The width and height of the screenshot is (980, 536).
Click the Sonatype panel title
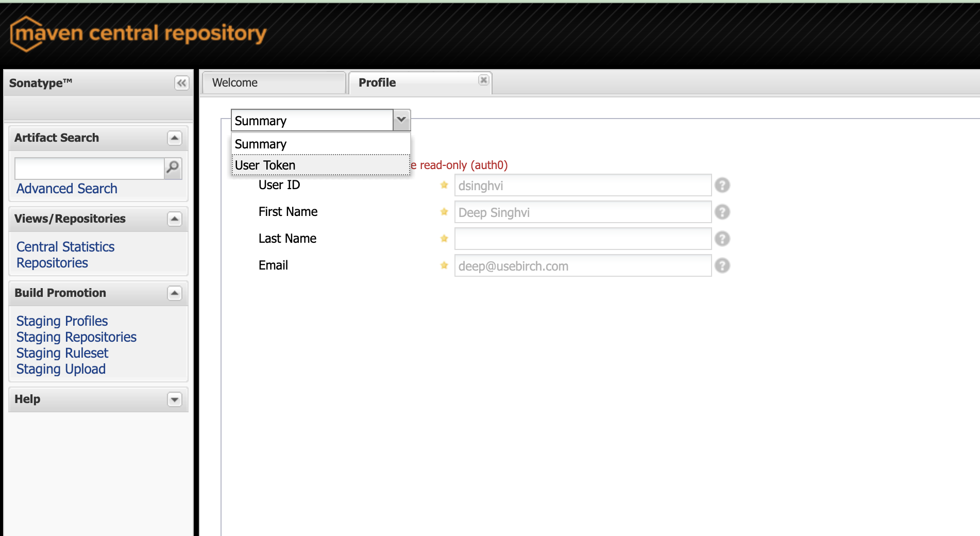pyautogui.click(x=41, y=83)
